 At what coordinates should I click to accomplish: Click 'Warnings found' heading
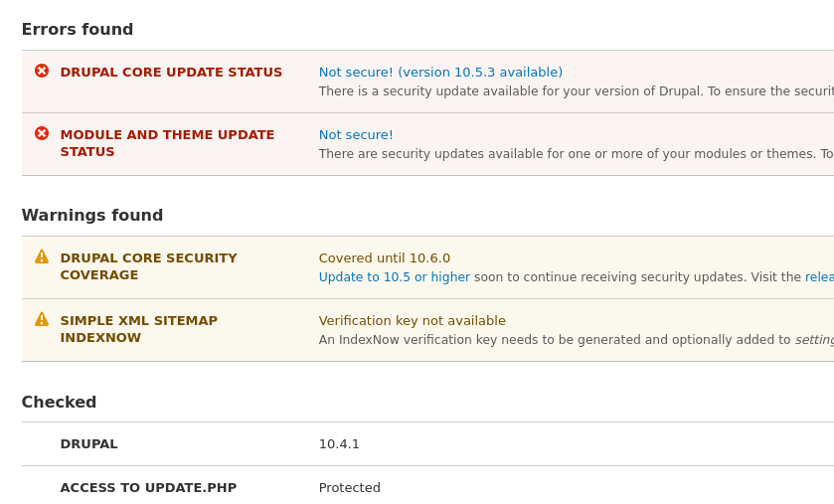[92, 216]
